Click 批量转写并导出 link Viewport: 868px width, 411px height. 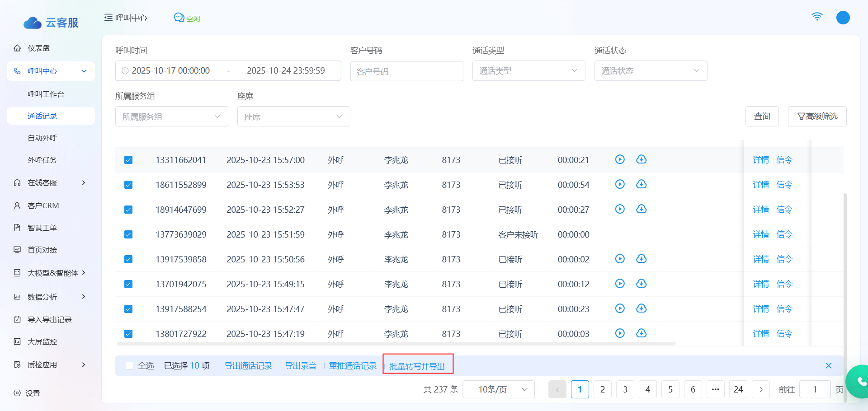417,366
